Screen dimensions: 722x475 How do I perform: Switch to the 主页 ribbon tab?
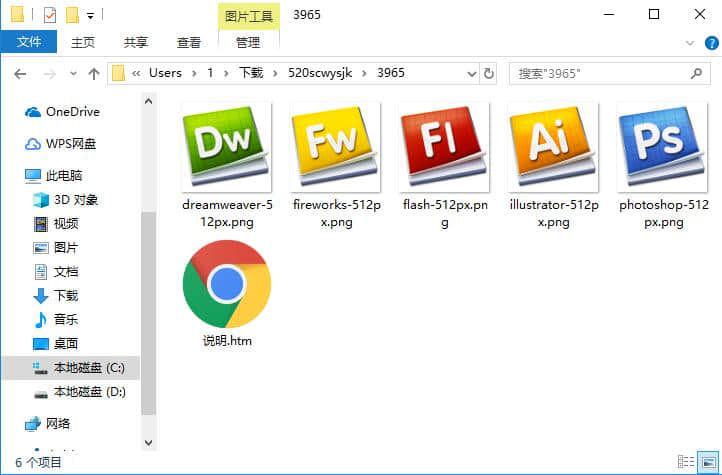83,42
